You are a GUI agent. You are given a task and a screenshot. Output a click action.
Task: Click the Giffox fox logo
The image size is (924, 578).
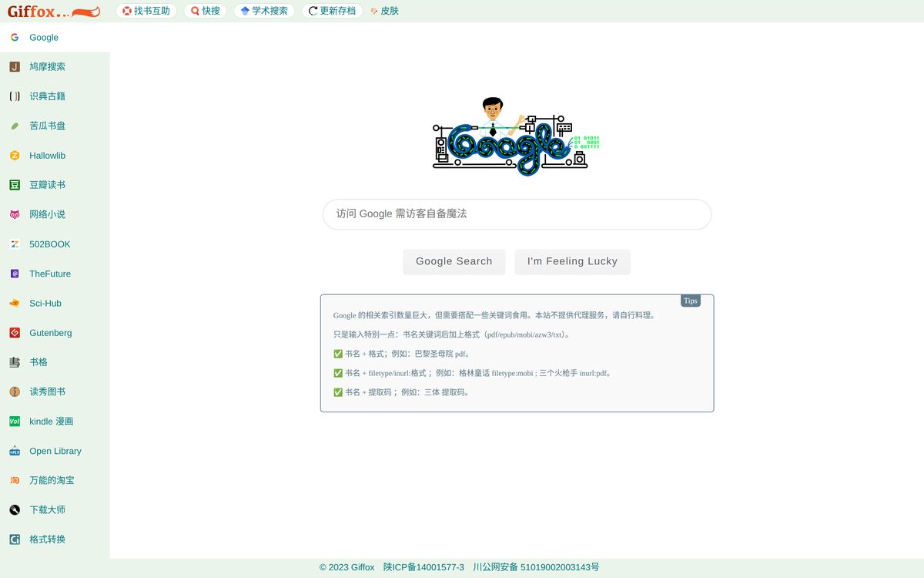coord(54,11)
